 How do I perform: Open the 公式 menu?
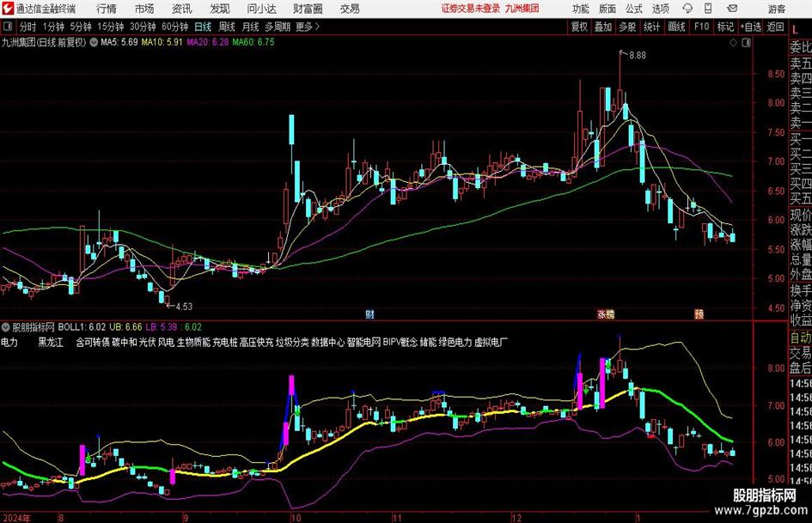[634, 9]
